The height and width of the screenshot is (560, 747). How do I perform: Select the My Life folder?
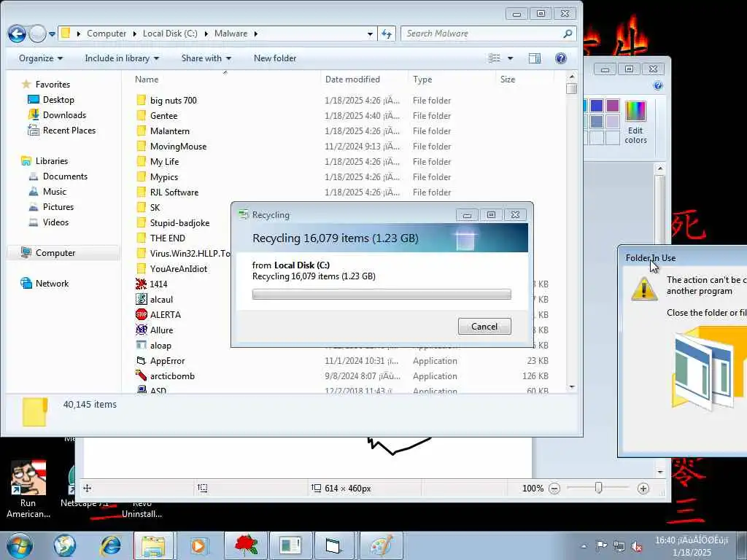point(158,161)
